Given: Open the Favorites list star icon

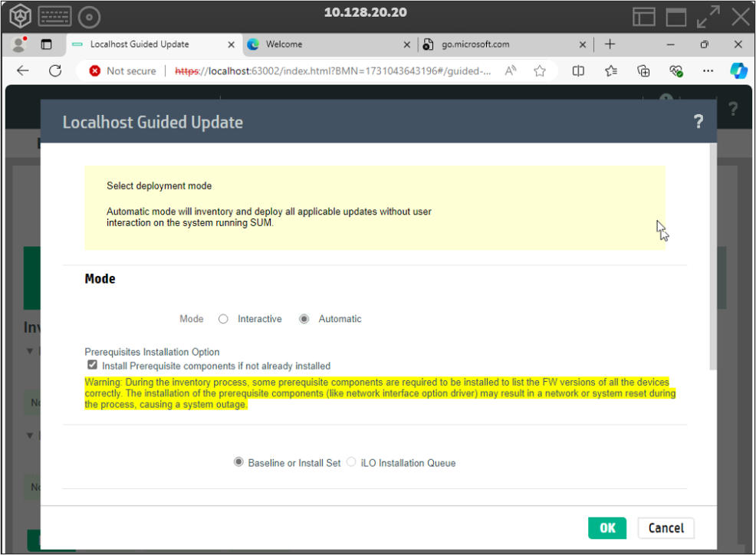Looking at the screenshot, I should (x=610, y=71).
